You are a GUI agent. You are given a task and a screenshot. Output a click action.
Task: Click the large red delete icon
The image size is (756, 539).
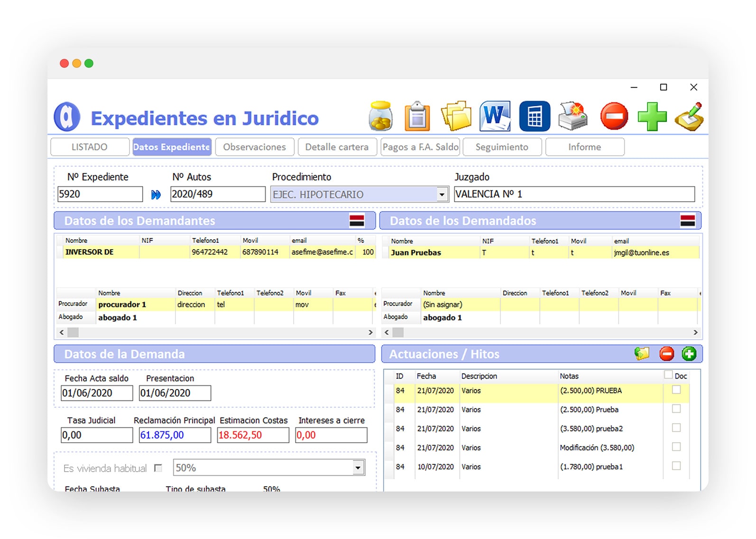(614, 116)
